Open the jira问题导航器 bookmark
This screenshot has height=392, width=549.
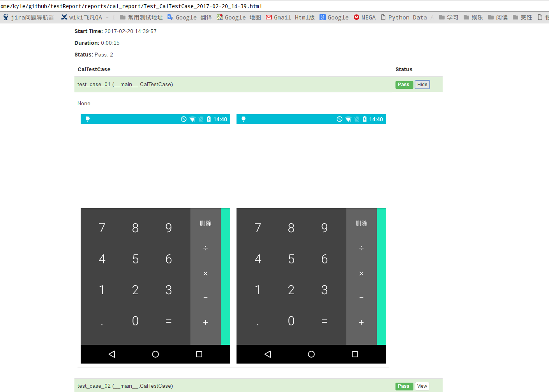(28, 17)
